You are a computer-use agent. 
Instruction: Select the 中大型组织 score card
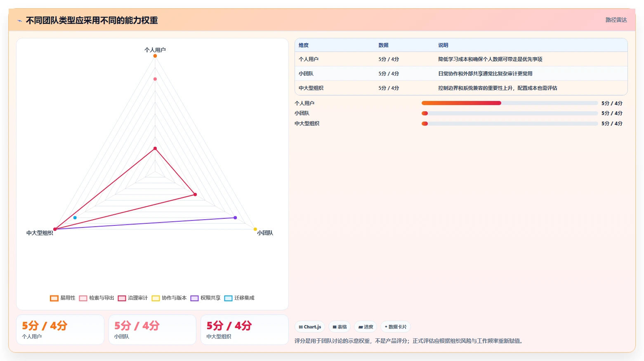click(245, 330)
